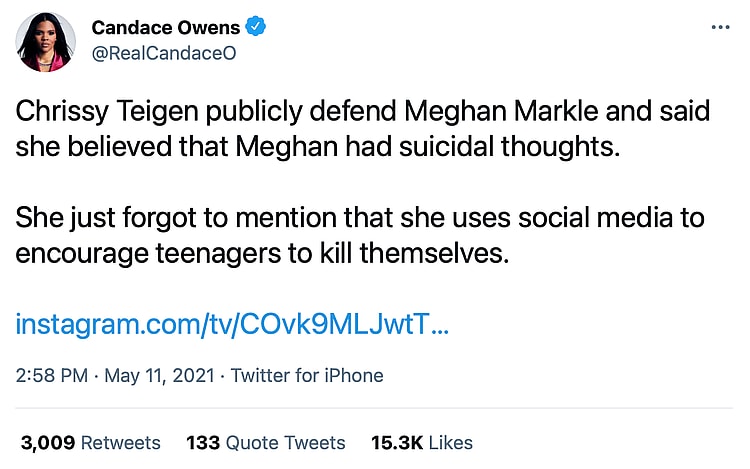View the 3,009 Retweets list
This screenshot has height=469, width=750.
[x=90, y=442]
